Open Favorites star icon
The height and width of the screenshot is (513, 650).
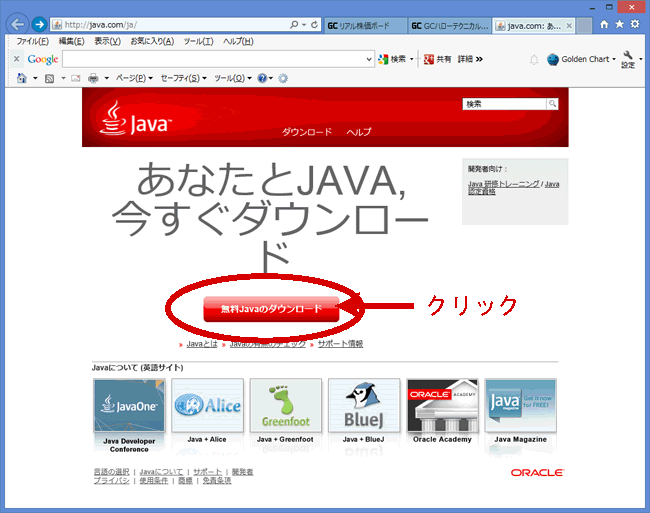(x=619, y=24)
